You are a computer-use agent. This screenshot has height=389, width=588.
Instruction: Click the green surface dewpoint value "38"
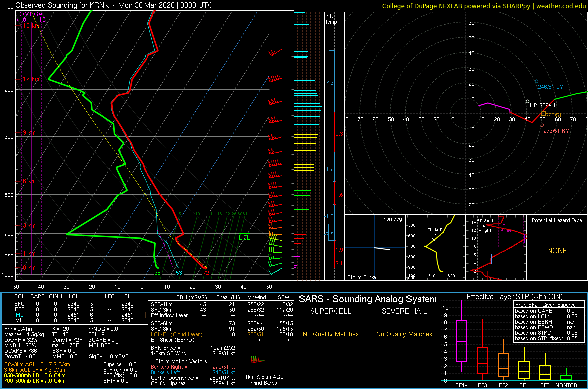158,273
